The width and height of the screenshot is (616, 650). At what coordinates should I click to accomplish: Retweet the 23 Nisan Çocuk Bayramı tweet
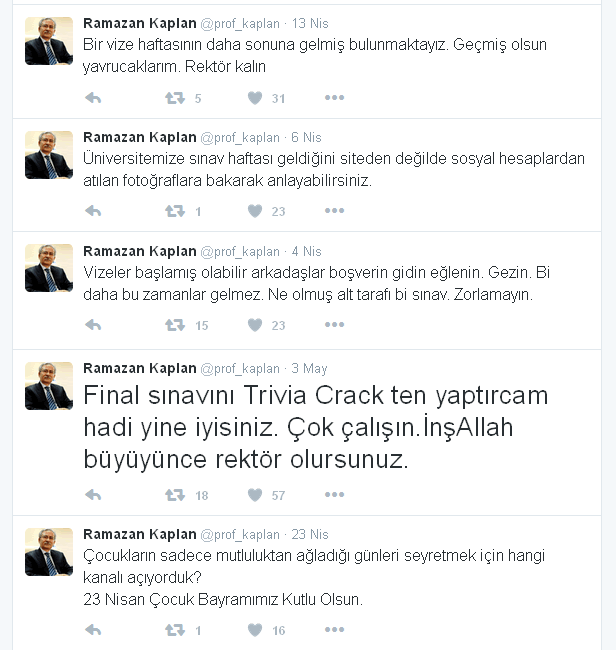click(x=175, y=630)
